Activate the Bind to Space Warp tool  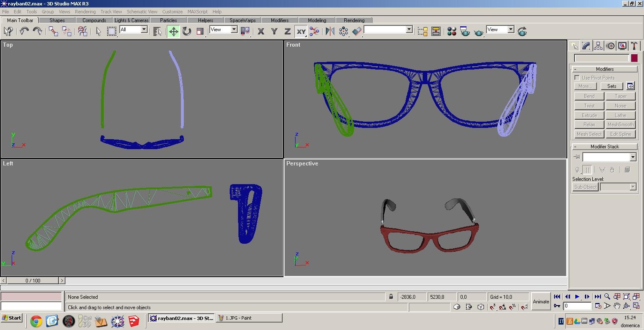click(x=83, y=31)
